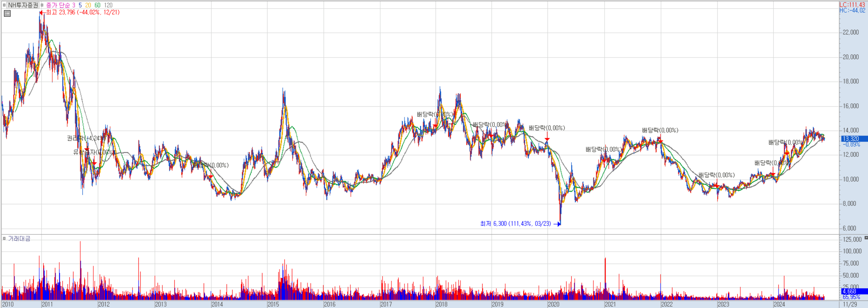Viewport: 868px width, 308px height.
Task: Click the HC:-44.02 indicator
Action: point(852,10)
